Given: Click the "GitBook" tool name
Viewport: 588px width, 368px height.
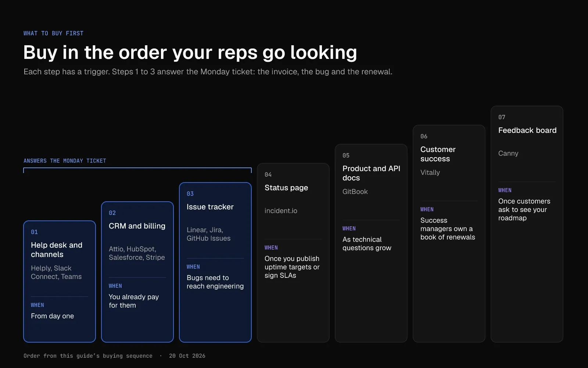Looking at the screenshot, I should (355, 192).
